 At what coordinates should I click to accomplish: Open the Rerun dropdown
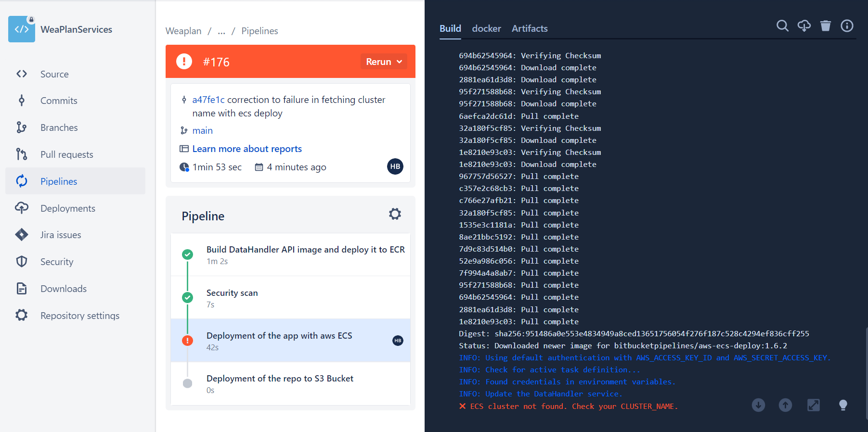[384, 62]
